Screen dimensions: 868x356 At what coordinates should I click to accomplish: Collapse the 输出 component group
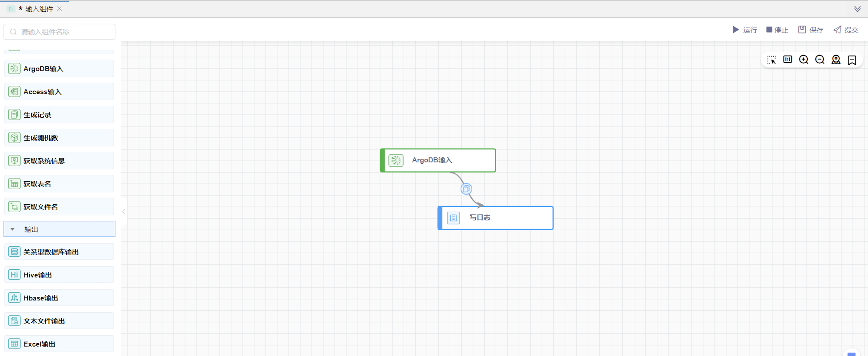[x=13, y=229]
